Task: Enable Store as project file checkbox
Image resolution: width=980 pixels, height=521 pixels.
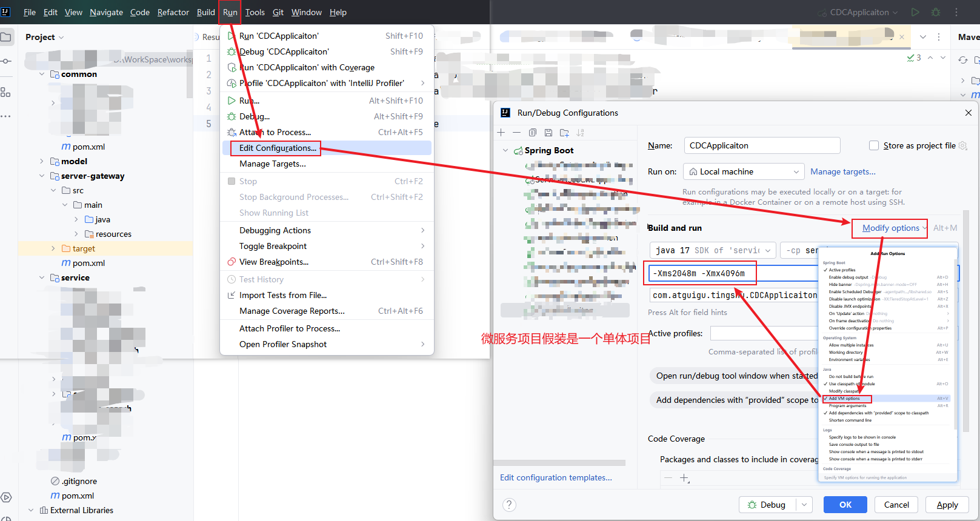Action: 874,145
